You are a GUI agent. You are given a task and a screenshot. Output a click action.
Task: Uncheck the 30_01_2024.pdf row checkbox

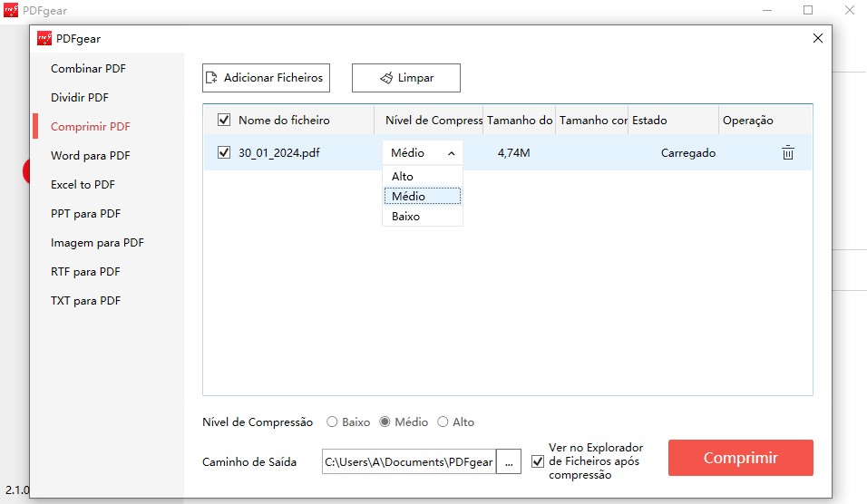(x=224, y=152)
